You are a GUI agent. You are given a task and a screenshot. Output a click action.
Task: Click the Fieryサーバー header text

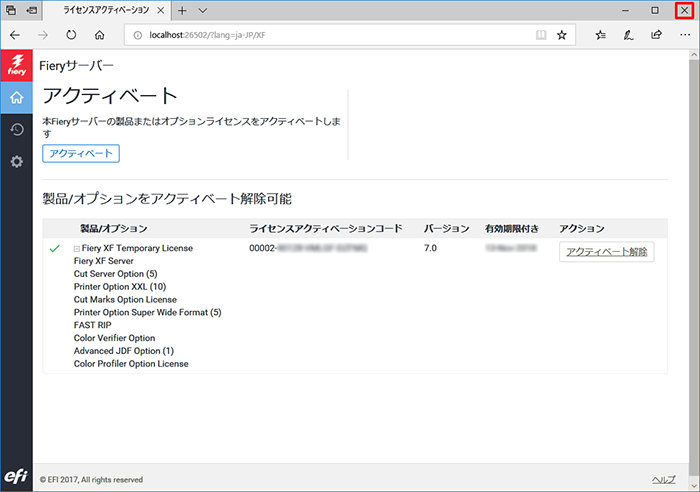point(76,66)
